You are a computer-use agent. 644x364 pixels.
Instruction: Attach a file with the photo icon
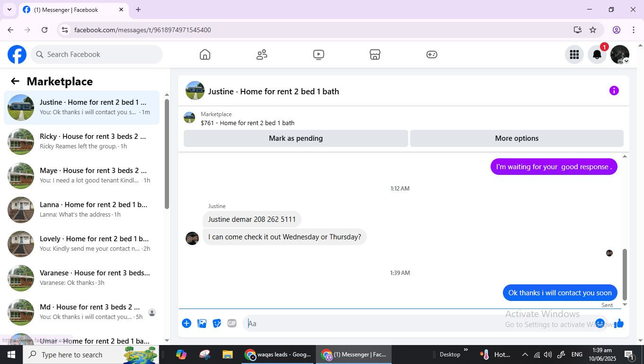click(202, 323)
